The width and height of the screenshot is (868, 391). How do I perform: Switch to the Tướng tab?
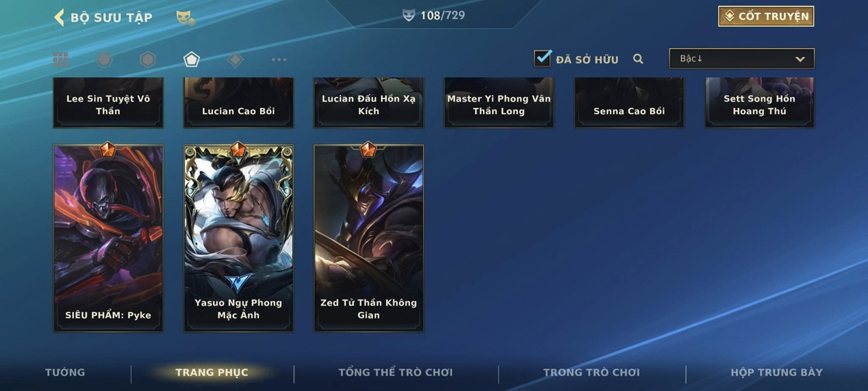click(x=65, y=372)
